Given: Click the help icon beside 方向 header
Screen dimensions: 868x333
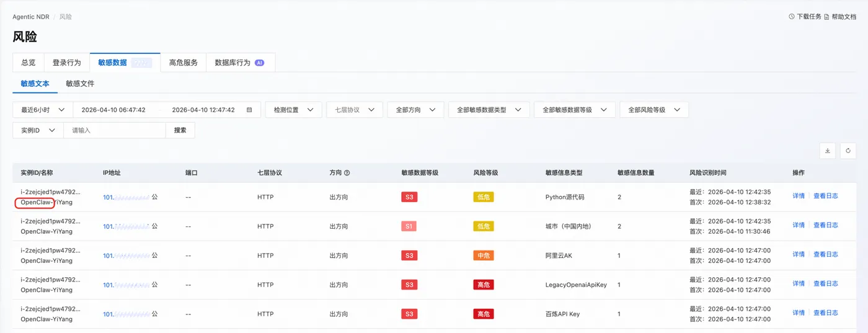Looking at the screenshot, I should pos(347,173).
